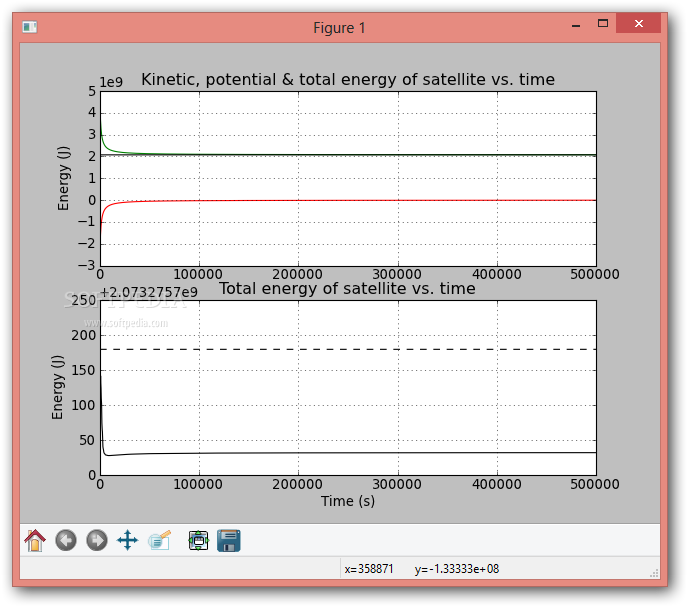Reset the plot view with the Home icon
The width and height of the screenshot is (688, 607).
click(x=35, y=540)
